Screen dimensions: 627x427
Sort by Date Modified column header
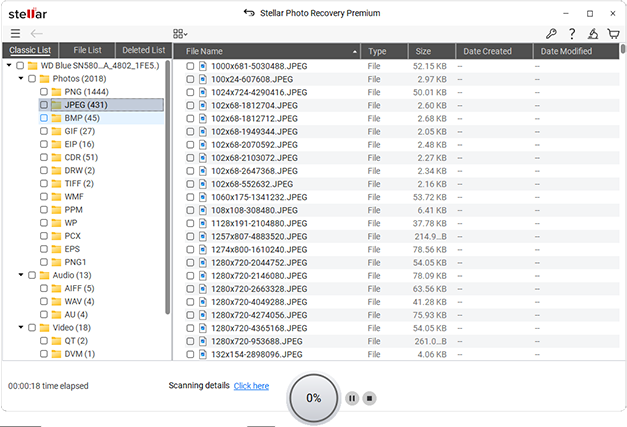pyautogui.click(x=576, y=51)
